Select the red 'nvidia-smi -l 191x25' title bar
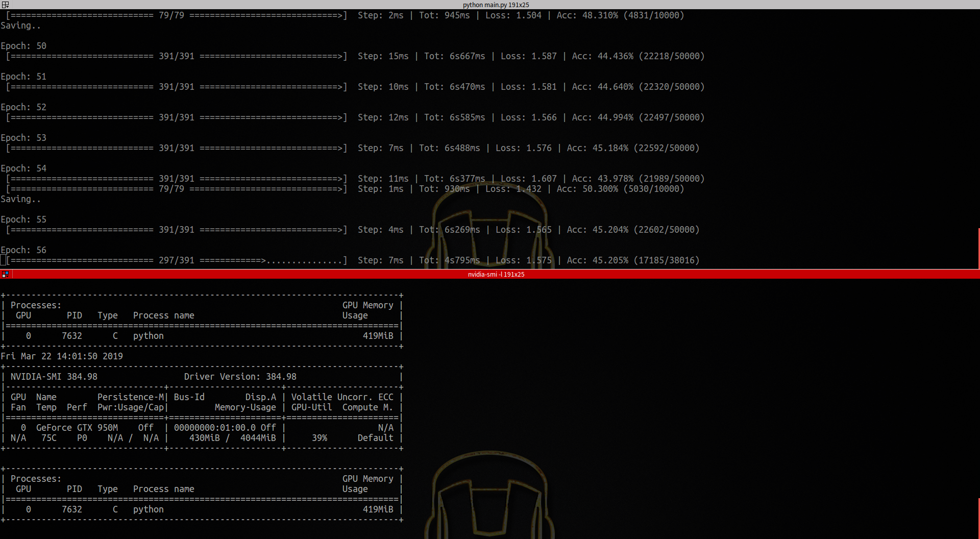Screen dimensions: 980x539 pos(495,274)
